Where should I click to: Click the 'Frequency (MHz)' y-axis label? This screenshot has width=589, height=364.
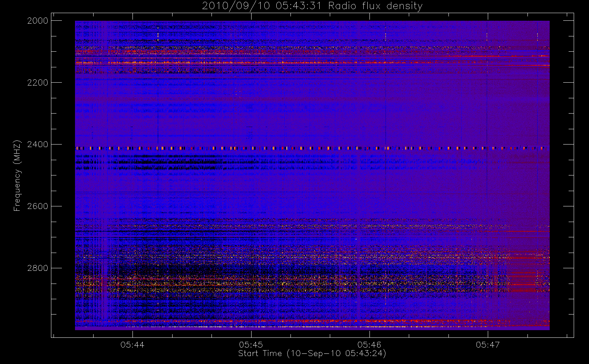click(x=17, y=175)
